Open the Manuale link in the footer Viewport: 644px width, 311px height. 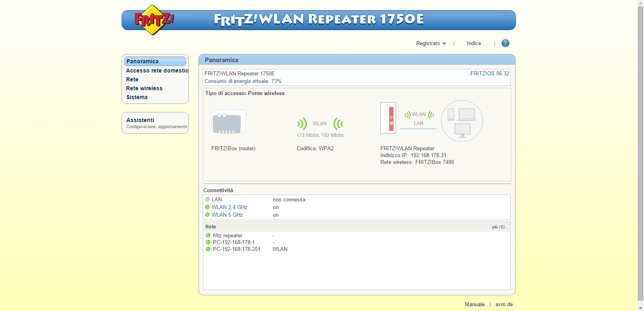475,304
